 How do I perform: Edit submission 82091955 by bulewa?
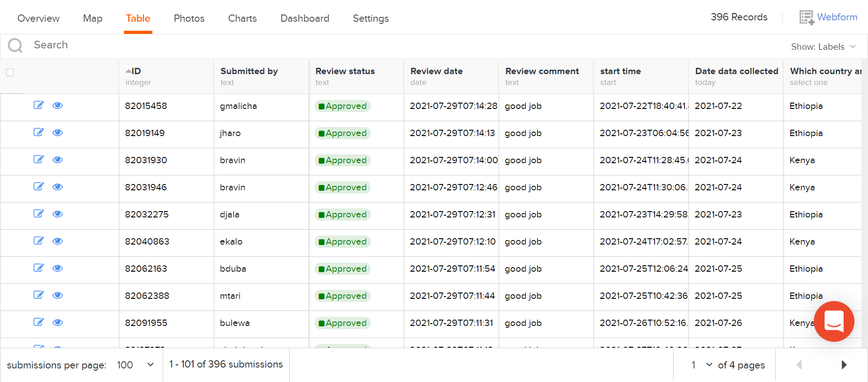39,322
